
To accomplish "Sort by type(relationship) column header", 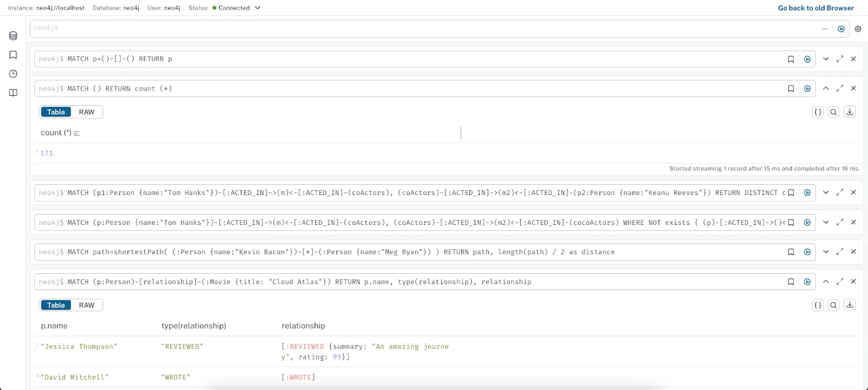I will tap(194, 326).
